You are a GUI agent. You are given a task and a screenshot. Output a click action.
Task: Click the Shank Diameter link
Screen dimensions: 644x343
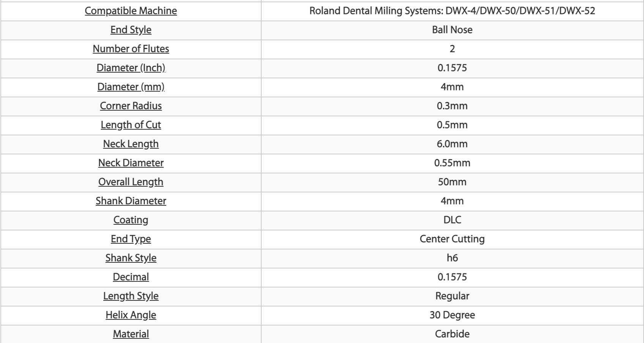131,201
